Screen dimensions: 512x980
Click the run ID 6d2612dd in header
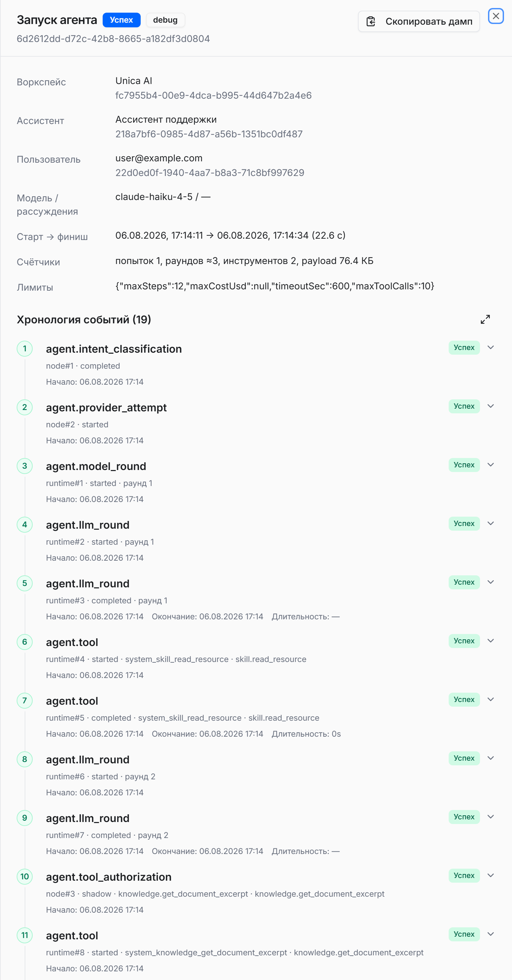[x=113, y=39]
